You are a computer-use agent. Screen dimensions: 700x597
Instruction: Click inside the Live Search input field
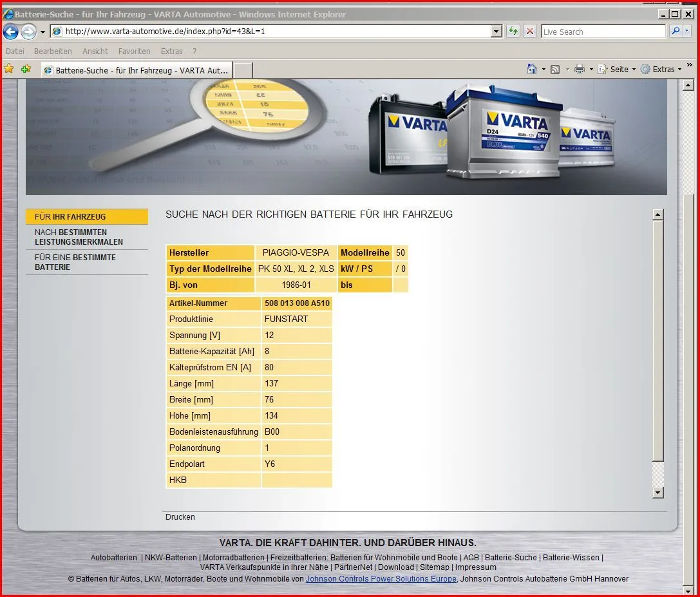(x=602, y=32)
